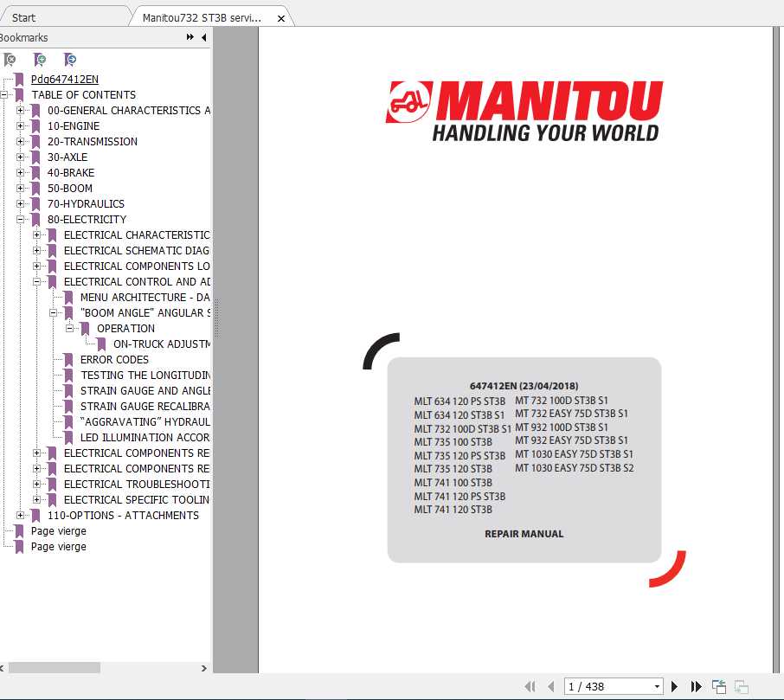The width and height of the screenshot is (784, 700).
Task: Open the previous view
Action: click(x=718, y=685)
